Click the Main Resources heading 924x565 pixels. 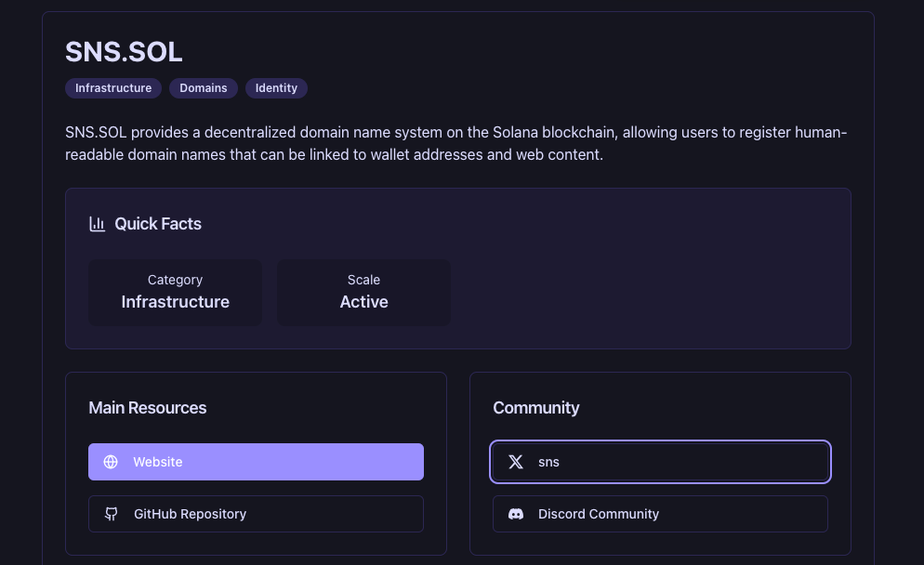(148, 408)
